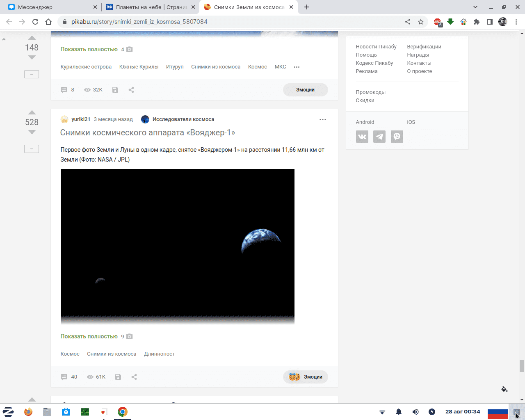Open Pikabu Viber social icon
Screen dimensions: 525x420
coord(397,137)
